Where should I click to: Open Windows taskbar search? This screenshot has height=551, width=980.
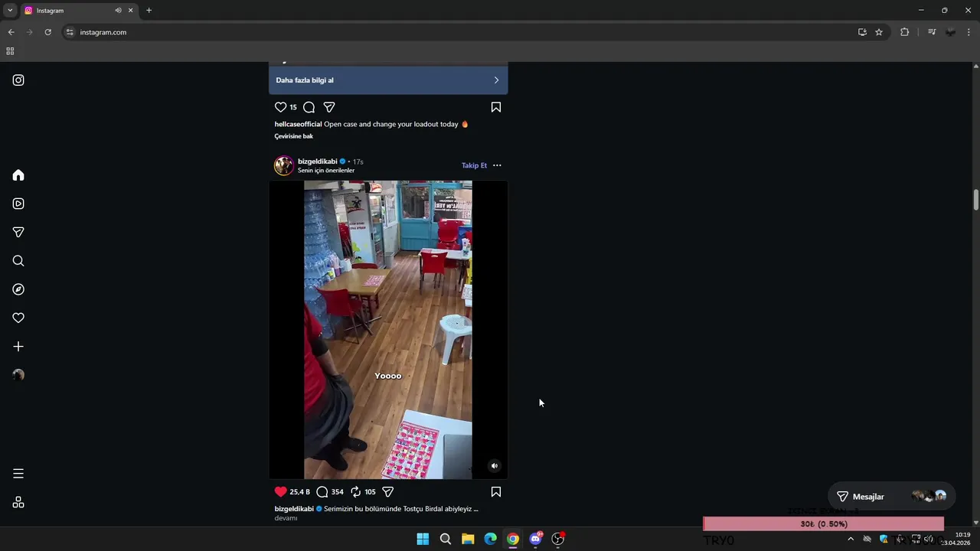pos(445,539)
